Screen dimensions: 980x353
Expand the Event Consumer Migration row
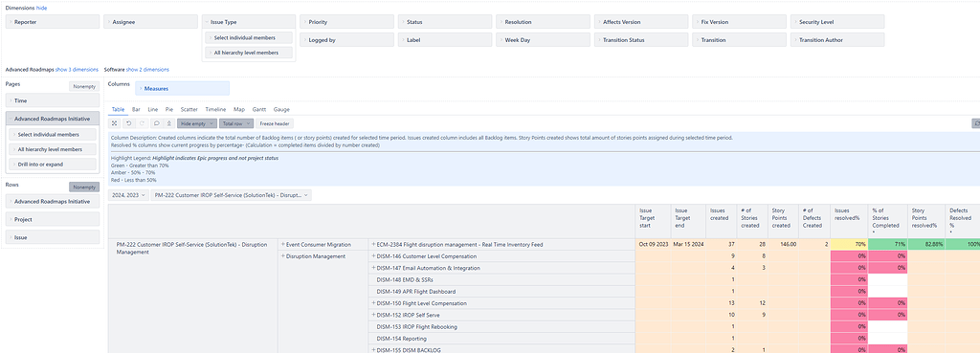[283, 244]
